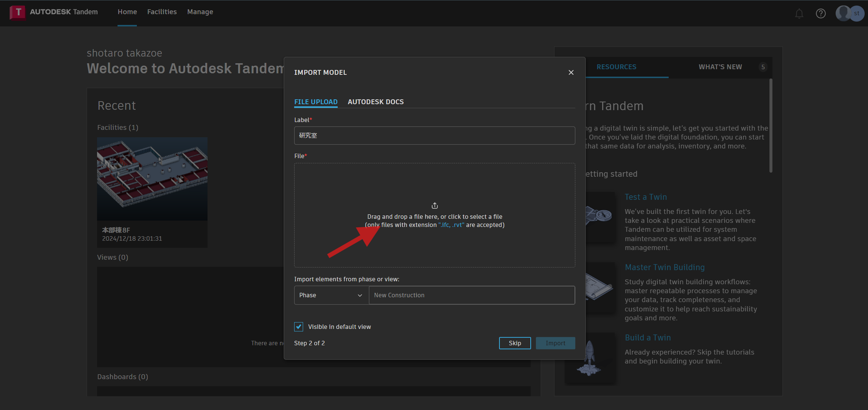This screenshot has width=868, height=410.
Task: Close the Import Model dialog
Action: (571, 72)
